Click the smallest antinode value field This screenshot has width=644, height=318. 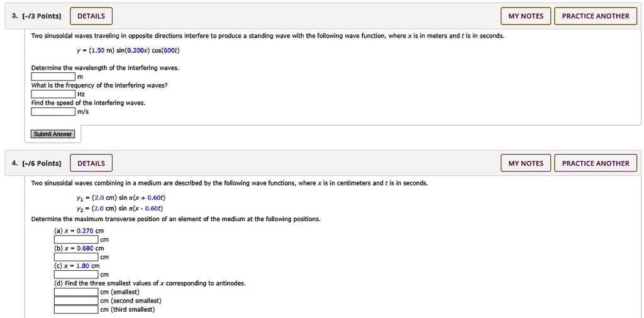point(76,292)
